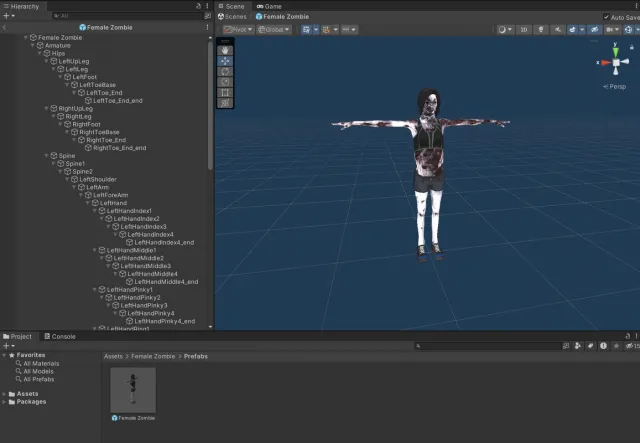Toggle the orientation gizmo lock icon
Image resolution: width=640 pixels, height=443 pixels.
click(632, 47)
